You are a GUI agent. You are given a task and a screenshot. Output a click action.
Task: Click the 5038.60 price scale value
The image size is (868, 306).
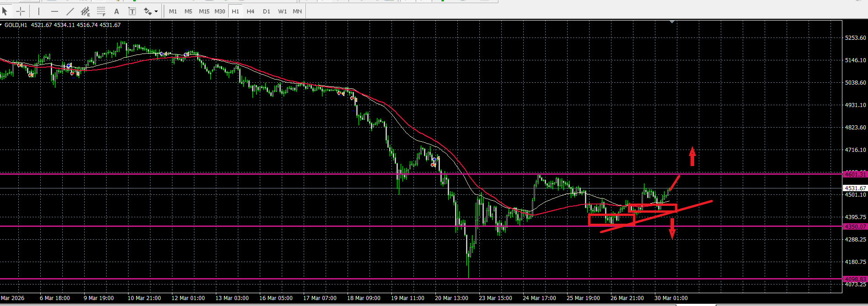point(855,83)
